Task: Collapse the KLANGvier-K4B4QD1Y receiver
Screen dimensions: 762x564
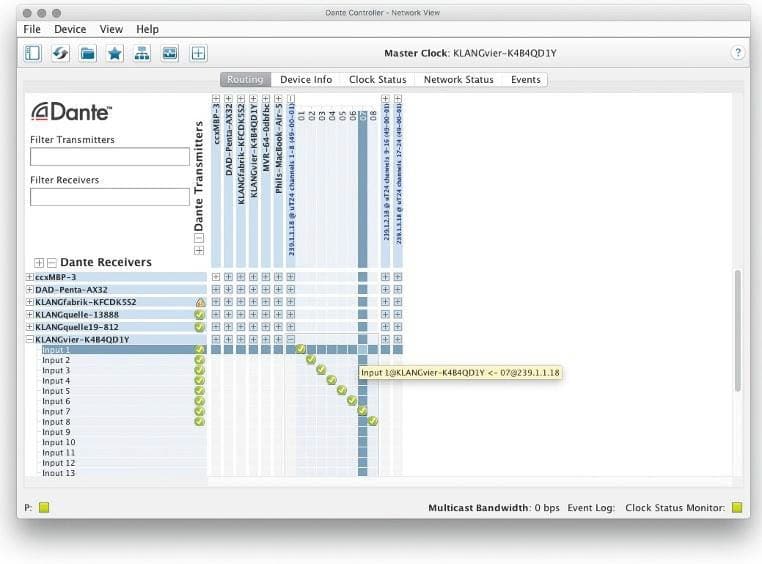Action: point(29,339)
